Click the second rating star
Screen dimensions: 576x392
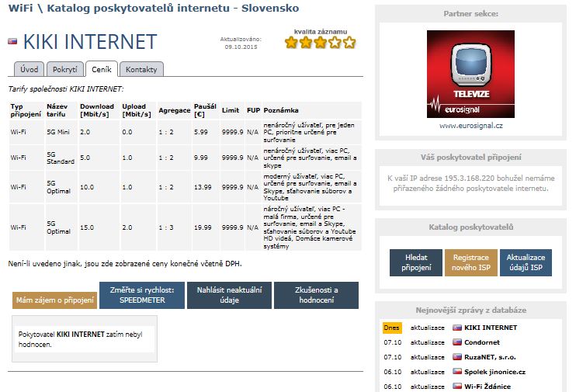[x=306, y=43]
